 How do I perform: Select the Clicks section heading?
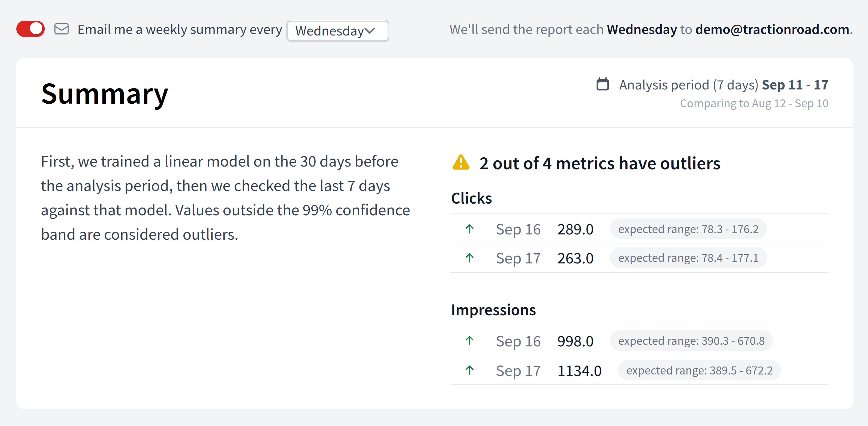point(471,198)
